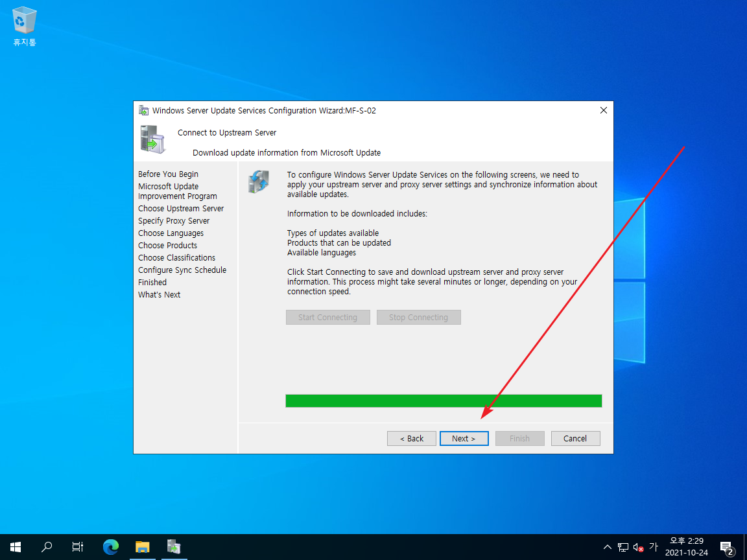Click the Back button
Viewport: 747px width, 560px height.
[x=412, y=439]
